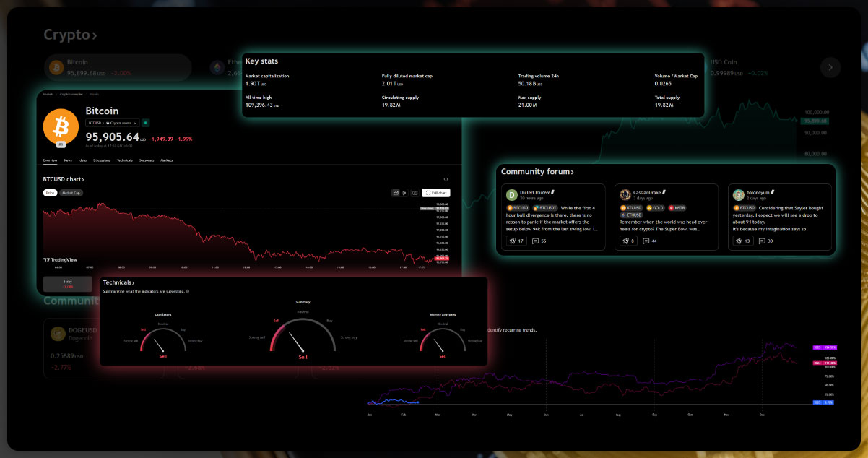This screenshot has height=458, width=868.
Task: Click the BTCUSDT symbol tag in DullerCloud69's post
Action: [546, 207]
